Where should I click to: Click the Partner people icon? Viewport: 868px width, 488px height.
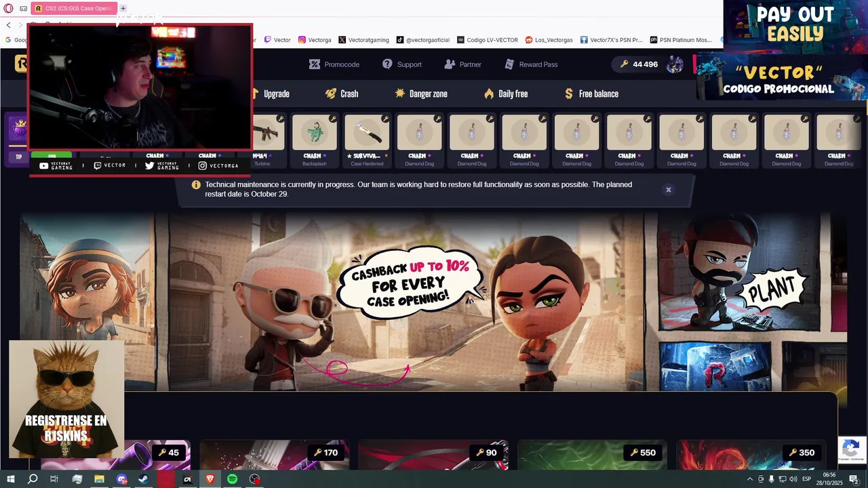[450, 64]
